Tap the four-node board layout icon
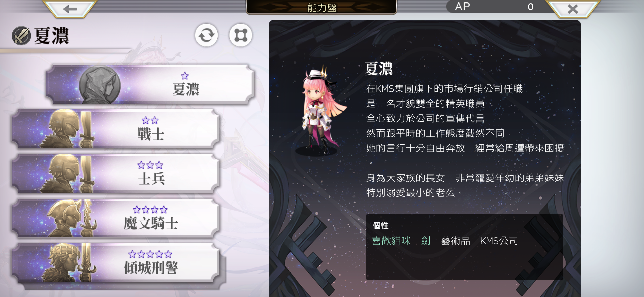Image resolution: width=644 pixels, height=297 pixels. coord(241,35)
